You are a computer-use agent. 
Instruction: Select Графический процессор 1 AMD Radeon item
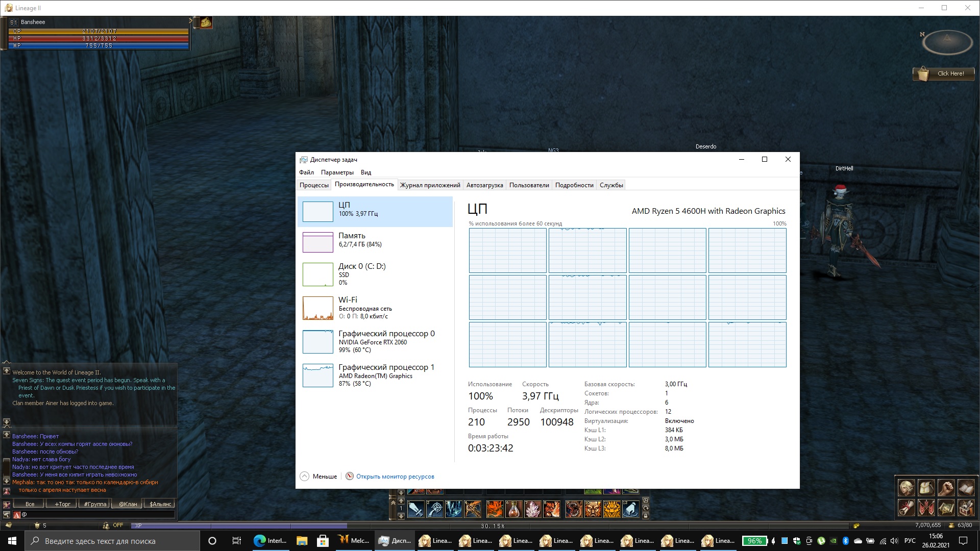[x=375, y=375]
